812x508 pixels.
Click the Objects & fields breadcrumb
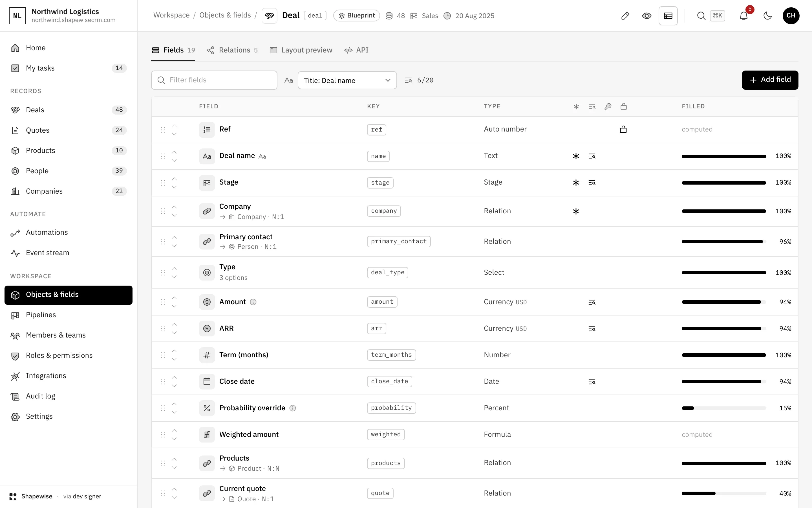tap(225, 15)
